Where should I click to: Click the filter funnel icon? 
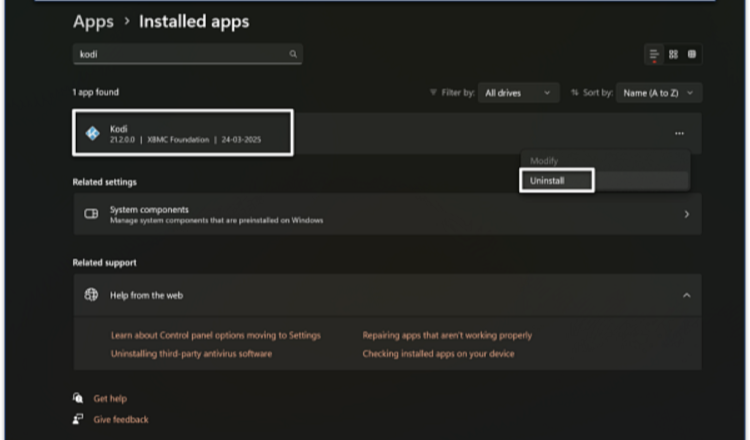[433, 92]
